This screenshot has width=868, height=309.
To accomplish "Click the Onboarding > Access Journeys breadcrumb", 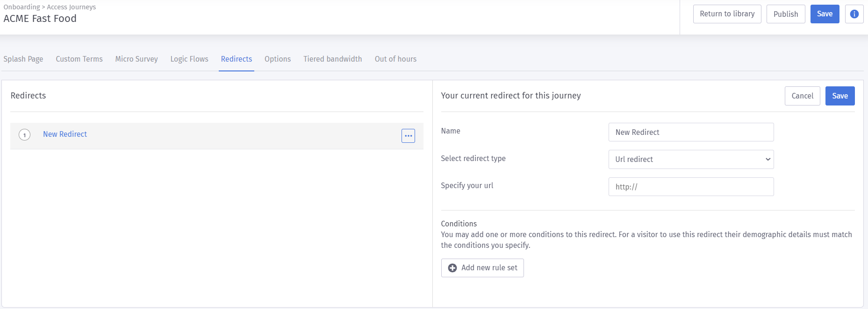I will [50, 7].
